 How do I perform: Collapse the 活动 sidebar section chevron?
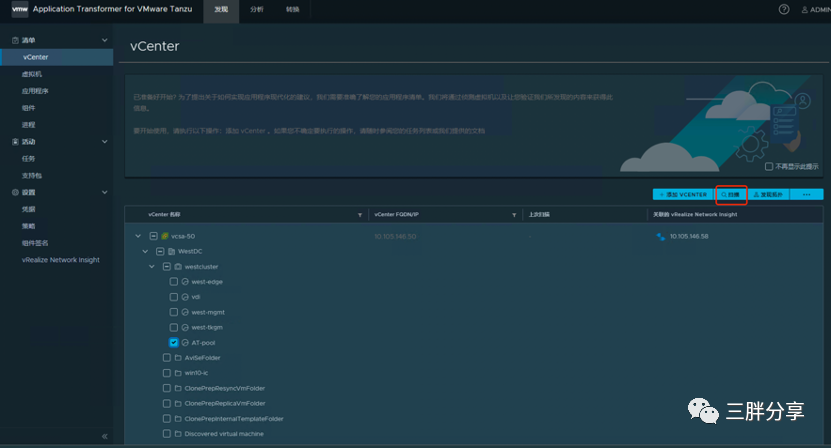[x=105, y=142]
